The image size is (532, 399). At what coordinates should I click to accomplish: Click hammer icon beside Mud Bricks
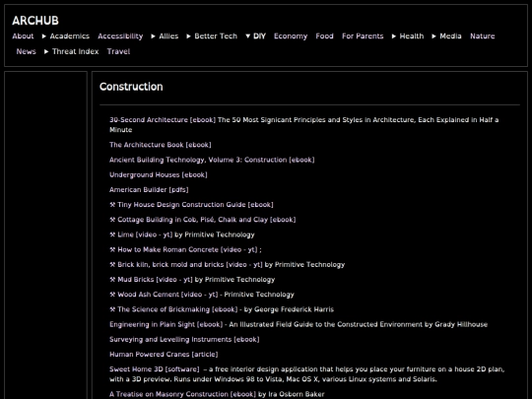click(112, 279)
